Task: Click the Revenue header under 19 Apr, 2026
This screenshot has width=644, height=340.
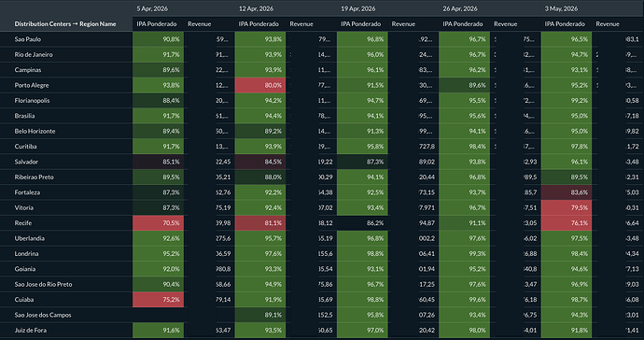Action: pyautogui.click(x=403, y=24)
